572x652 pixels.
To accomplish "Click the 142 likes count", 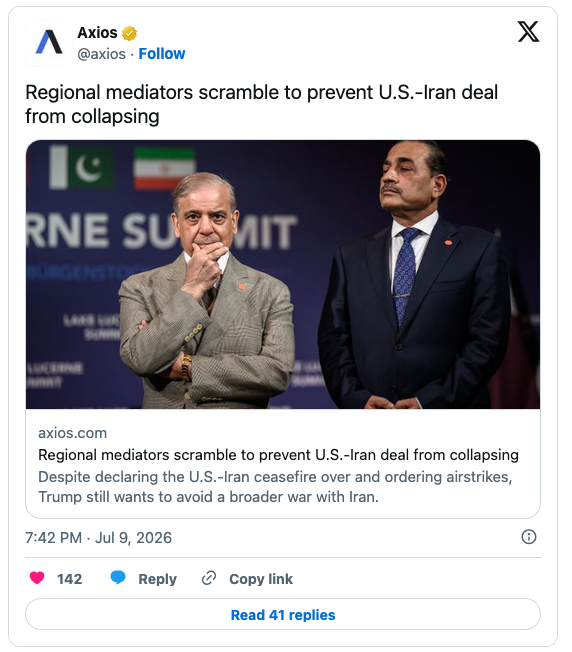I will [69, 579].
